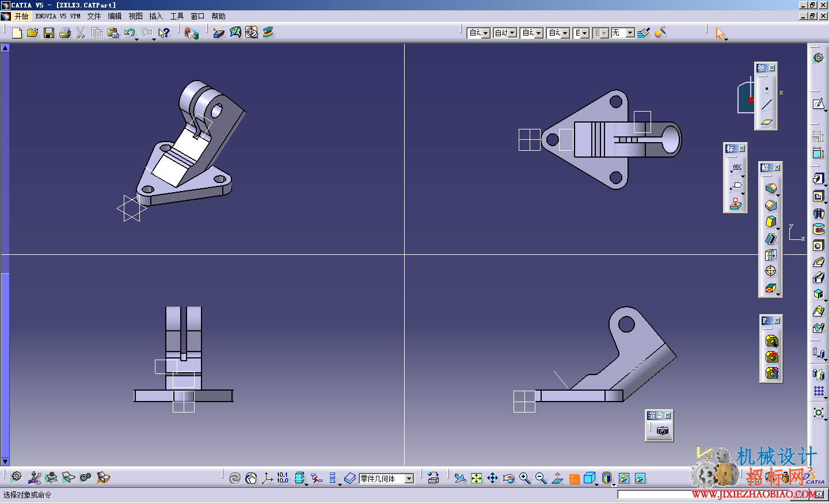Expand the Select arrow tool flyout
The height and width of the screenshot is (504, 829).
tap(727, 39)
